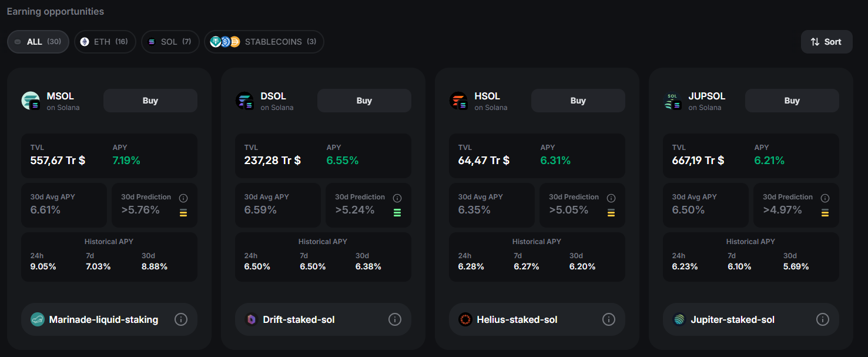Click the HSOL token logo
868x357 pixels.
458,101
